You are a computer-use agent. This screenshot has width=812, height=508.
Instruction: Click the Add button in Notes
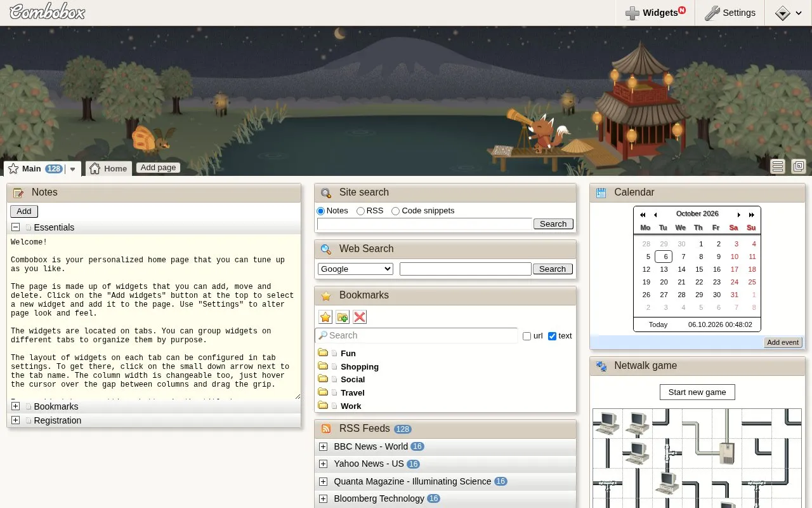click(x=24, y=211)
